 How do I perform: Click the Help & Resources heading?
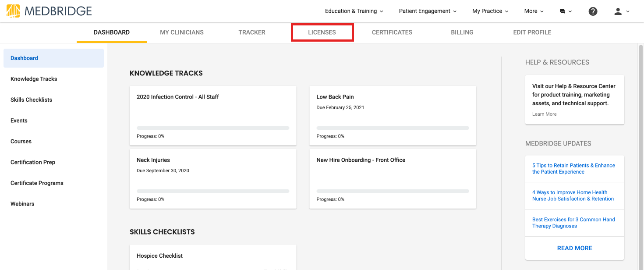[557, 62]
